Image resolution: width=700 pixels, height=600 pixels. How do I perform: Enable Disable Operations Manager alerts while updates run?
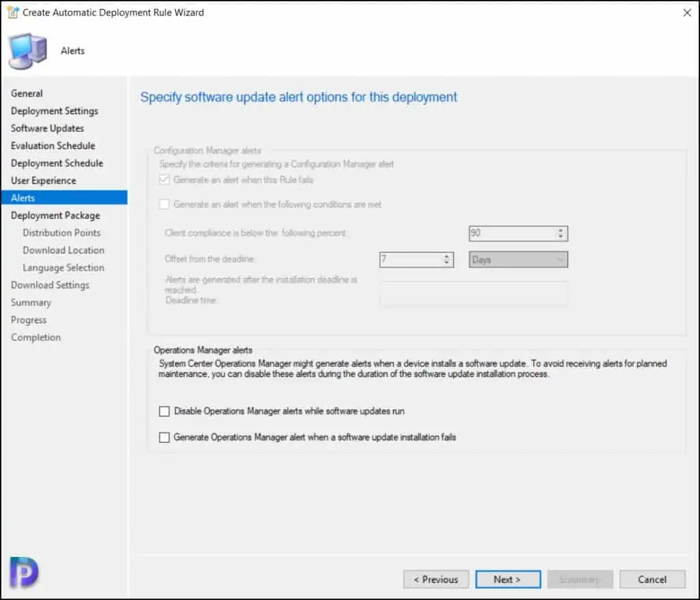(x=164, y=411)
